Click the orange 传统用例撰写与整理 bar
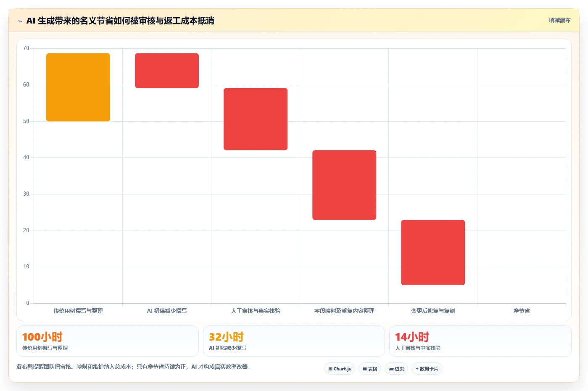Screen dimensions: 588x391 [x=78, y=87]
